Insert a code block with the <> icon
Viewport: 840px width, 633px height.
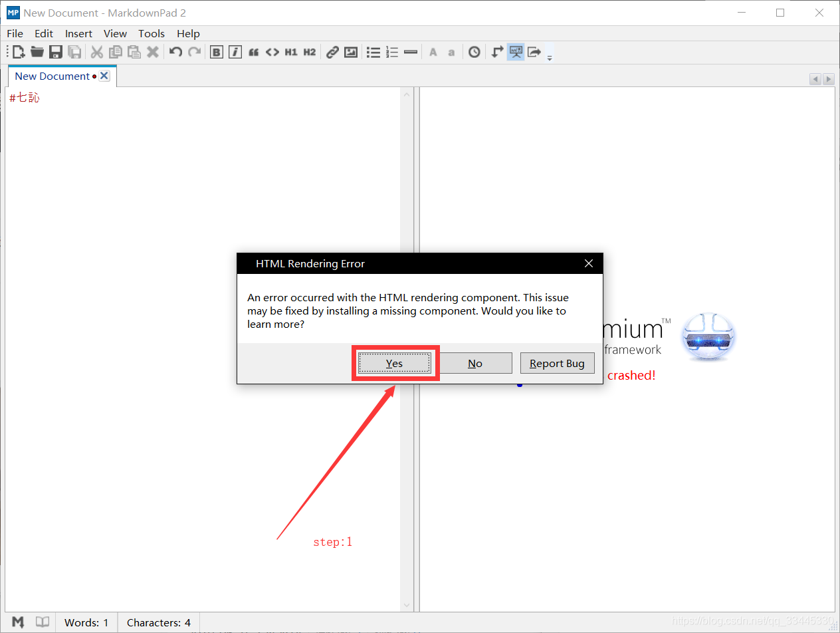272,52
